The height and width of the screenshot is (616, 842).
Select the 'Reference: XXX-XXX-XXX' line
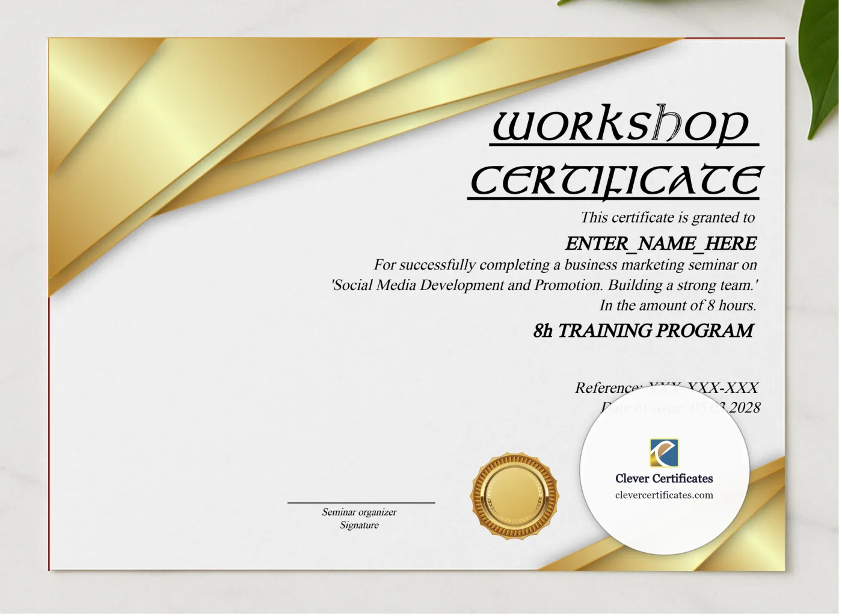tap(666, 388)
